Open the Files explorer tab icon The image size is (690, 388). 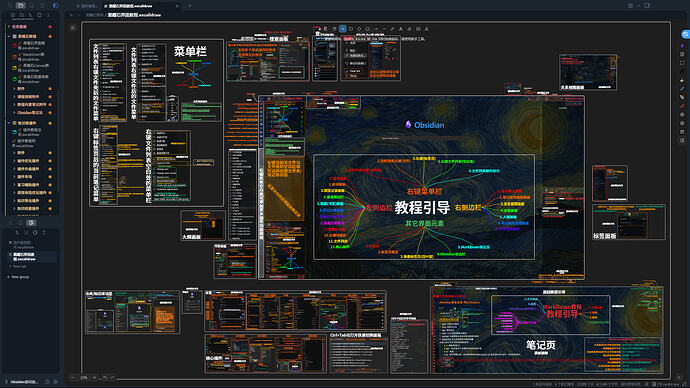[x=21, y=5]
